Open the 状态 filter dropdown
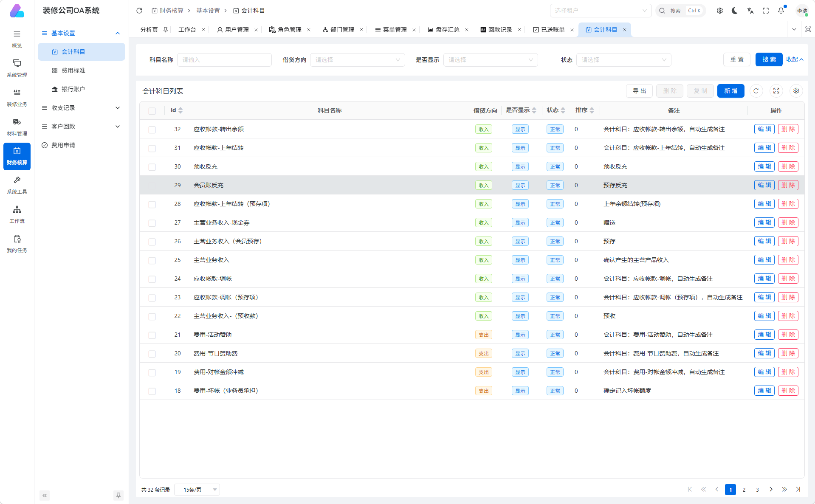 (624, 60)
